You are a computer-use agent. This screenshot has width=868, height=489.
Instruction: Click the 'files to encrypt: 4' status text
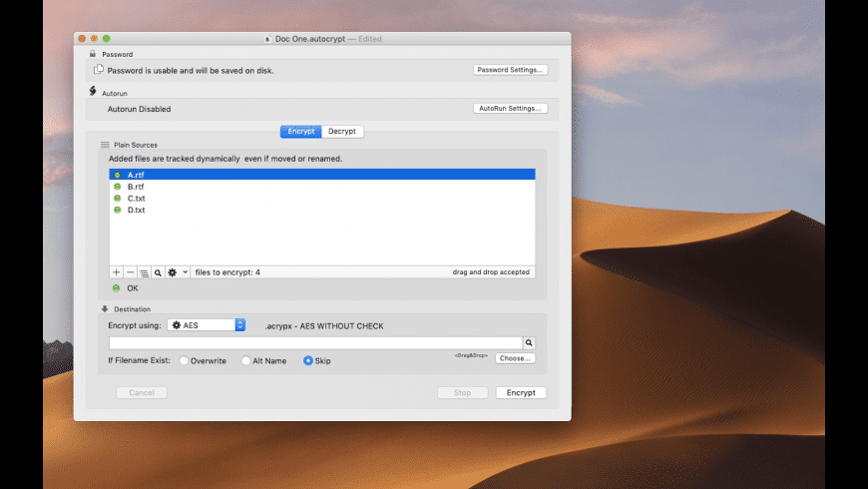(x=227, y=272)
